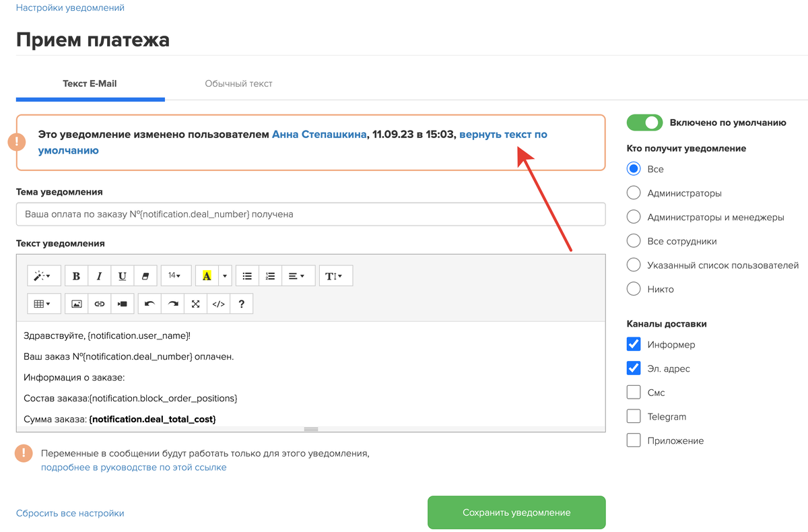Uncheck the 'Информер' delivery channel
Image resolution: width=808 pixels, height=532 pixels.
(634, 344)
